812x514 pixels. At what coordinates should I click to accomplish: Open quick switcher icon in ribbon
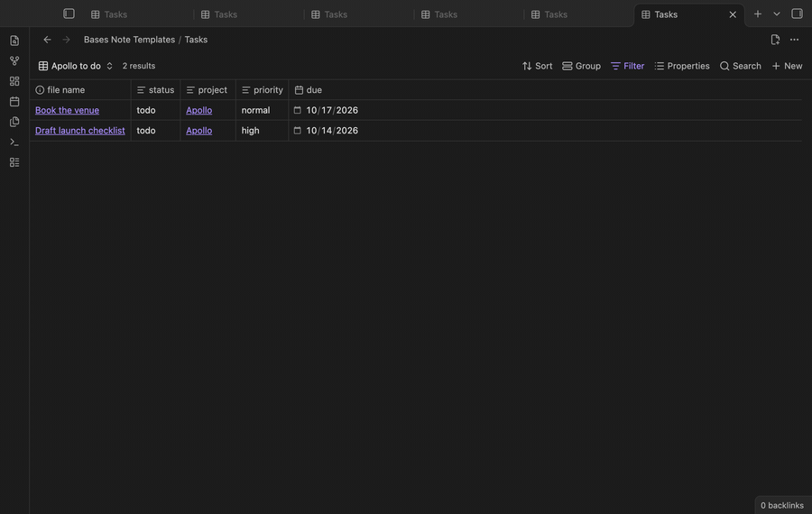14,41
